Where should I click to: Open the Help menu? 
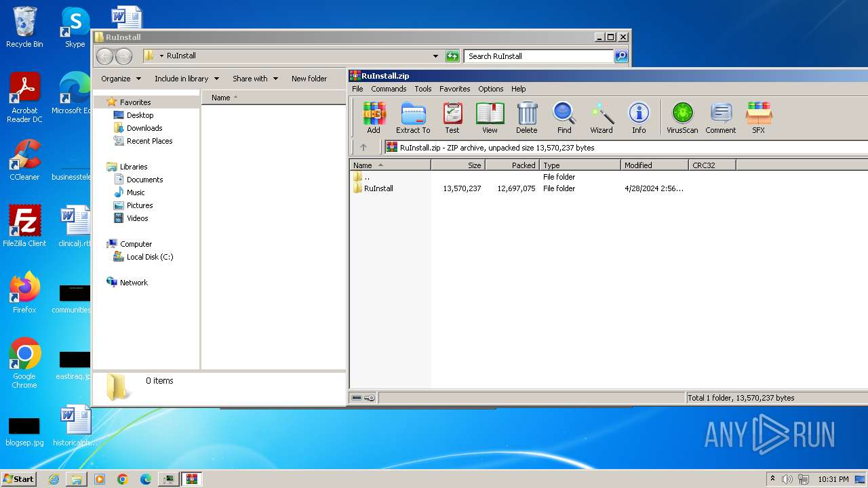coord(518,89)
